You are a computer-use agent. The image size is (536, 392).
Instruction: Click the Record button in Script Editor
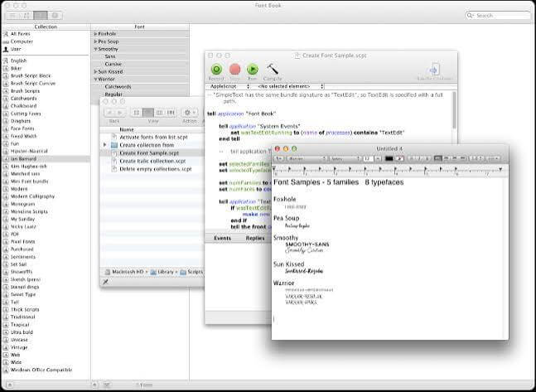[x=216, y=70]
